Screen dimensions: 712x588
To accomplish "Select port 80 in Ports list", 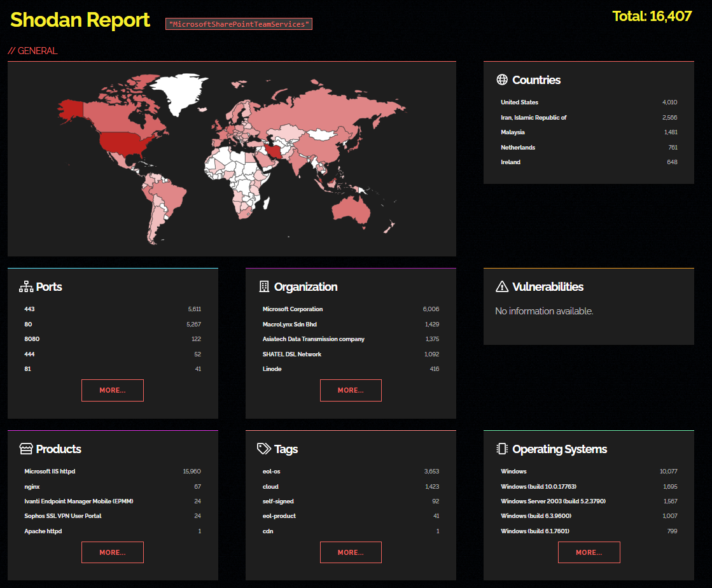I will [113, 324].
